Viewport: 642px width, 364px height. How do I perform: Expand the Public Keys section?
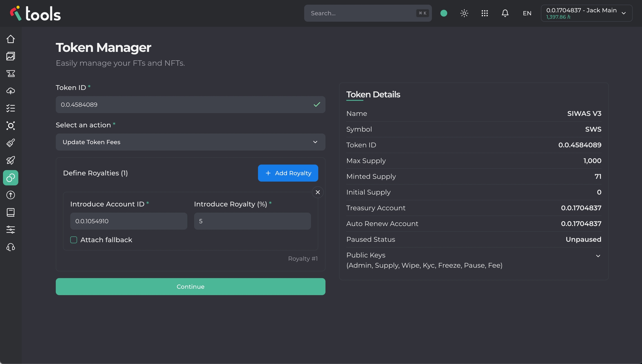[598, 256]
